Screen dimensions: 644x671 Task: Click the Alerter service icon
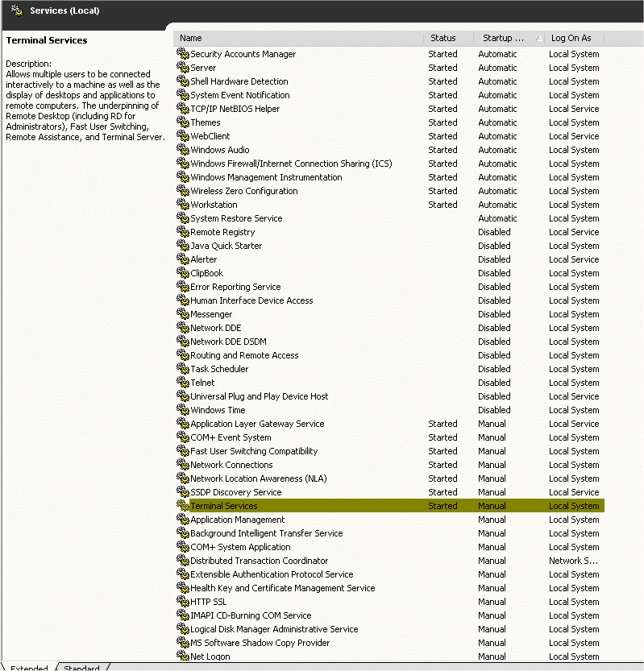tap(183, 259)
